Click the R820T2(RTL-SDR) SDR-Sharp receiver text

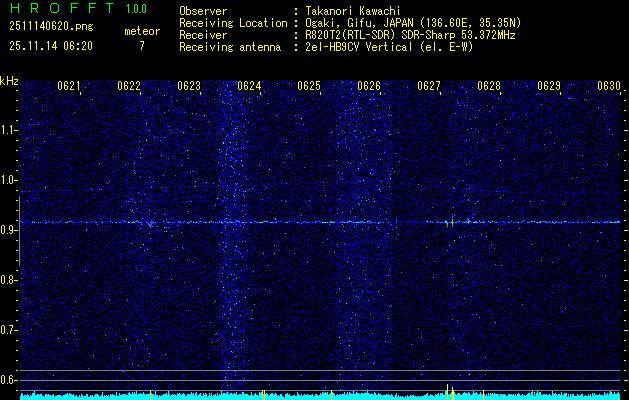pyautogui.click(x=410, y=35)
